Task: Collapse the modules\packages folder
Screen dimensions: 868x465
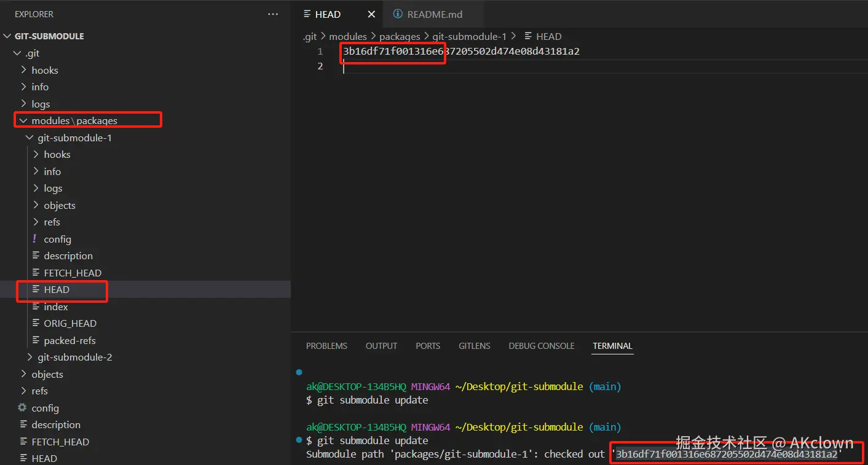Action: coord(24,120)
